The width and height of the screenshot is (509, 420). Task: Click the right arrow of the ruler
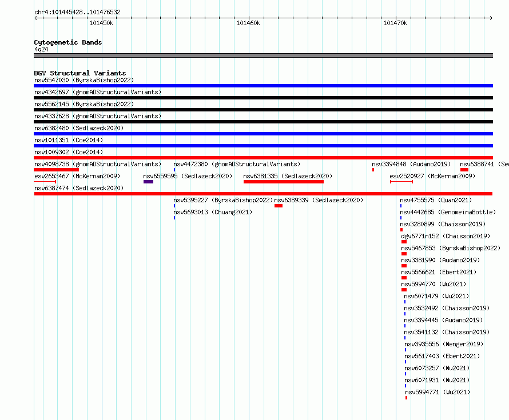[491, 18]
